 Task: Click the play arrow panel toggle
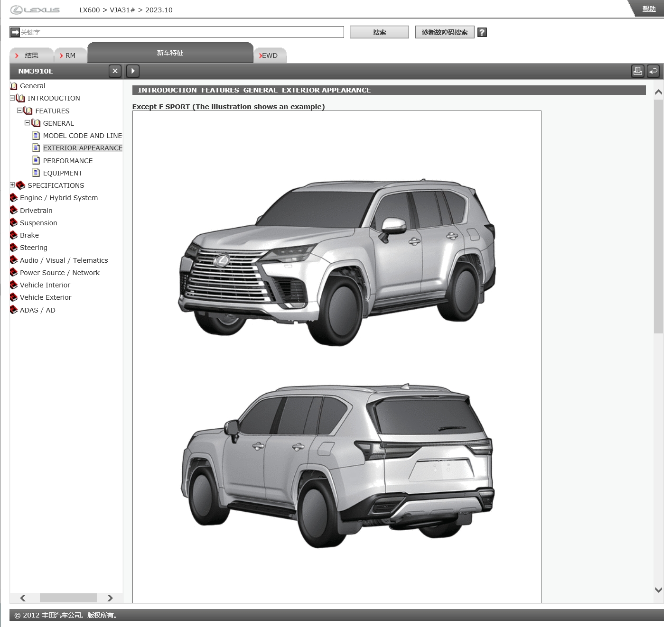pos(133,71)
